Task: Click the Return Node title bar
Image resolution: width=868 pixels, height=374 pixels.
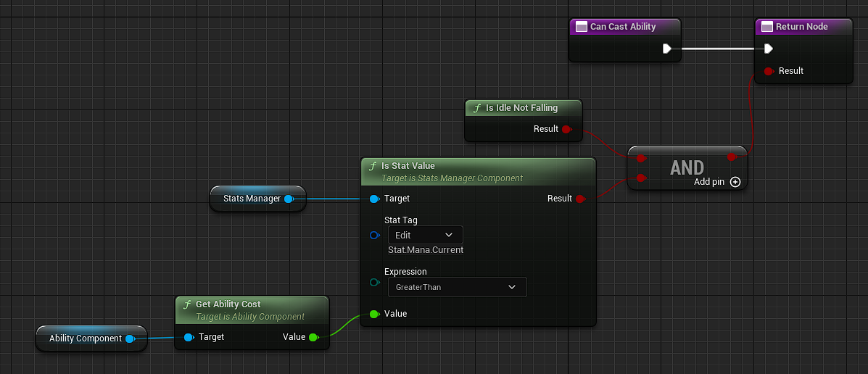Action: pos(803,27)
